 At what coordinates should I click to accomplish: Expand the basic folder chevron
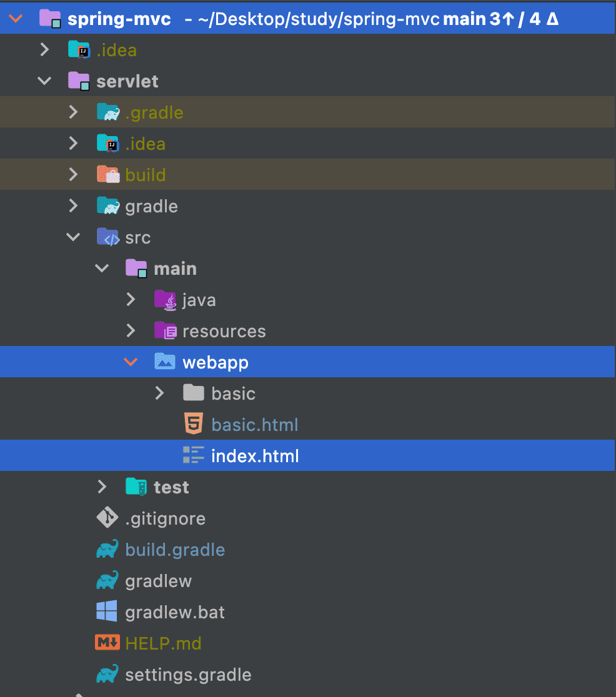point(159,393)
